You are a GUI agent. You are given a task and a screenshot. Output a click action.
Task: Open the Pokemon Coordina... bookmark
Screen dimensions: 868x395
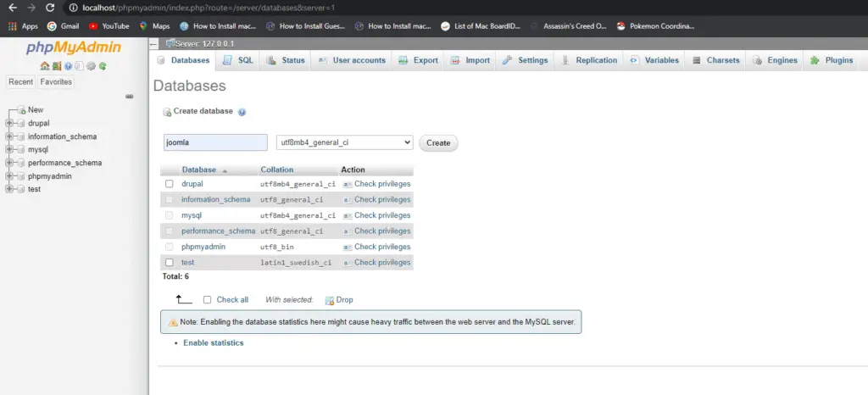(655, 26)
